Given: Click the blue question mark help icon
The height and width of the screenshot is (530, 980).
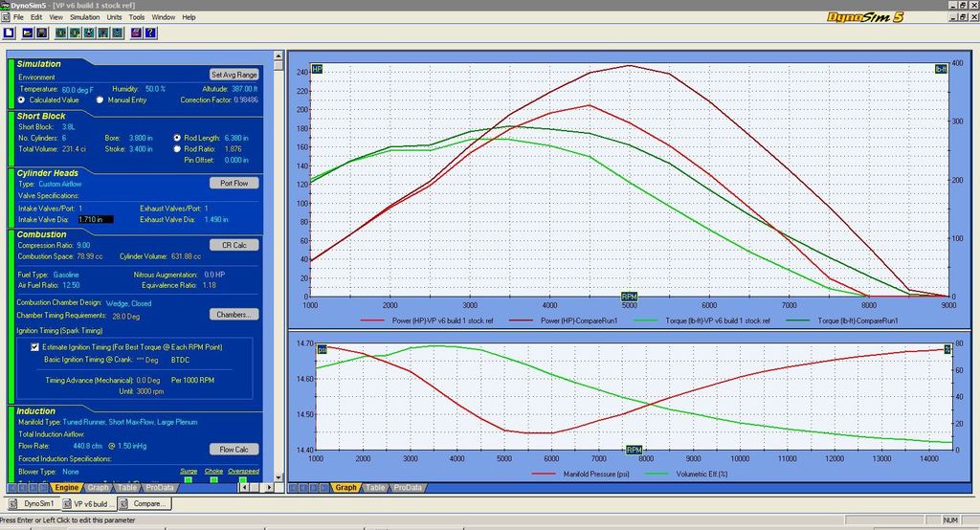Looking at the screenshot, I should (150, 33).
